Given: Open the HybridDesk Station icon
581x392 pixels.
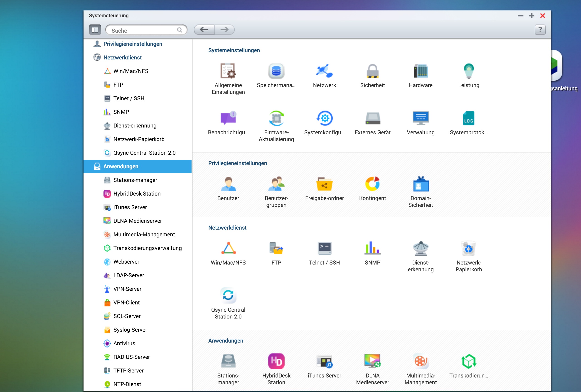Looking at the screenshot, I should [276, 361].
